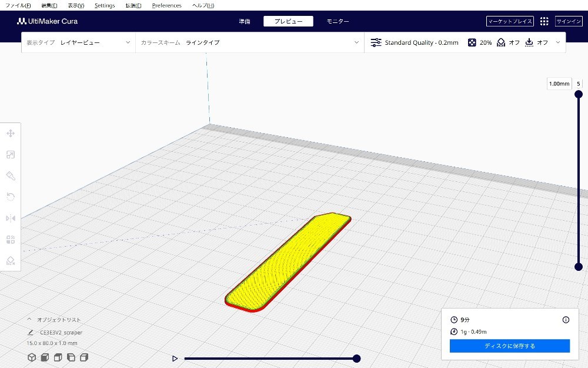
Task: Click the 1.00mm layer height label
Action: click(559, 84)
